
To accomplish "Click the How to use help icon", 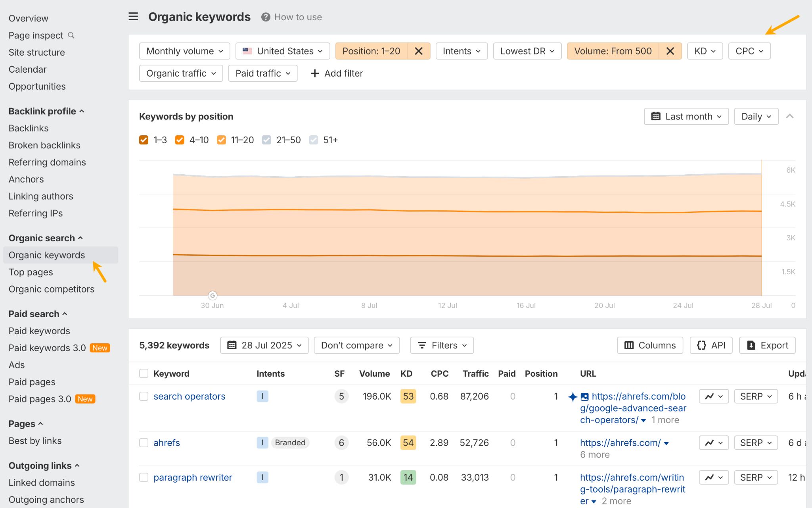I will [x=266, y=17].
